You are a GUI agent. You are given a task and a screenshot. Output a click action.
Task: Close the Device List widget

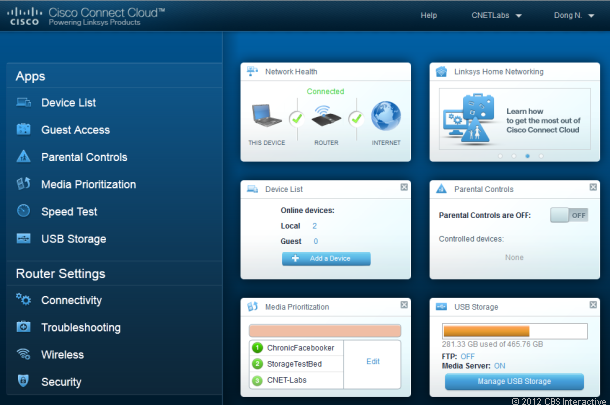tap(404, 187)
